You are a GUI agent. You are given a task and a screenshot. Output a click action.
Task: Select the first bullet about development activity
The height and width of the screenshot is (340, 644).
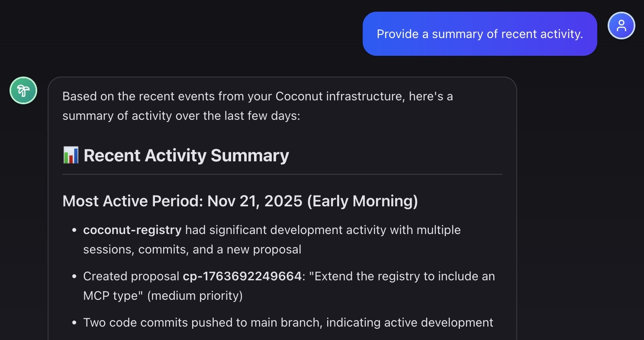point(272,239)
